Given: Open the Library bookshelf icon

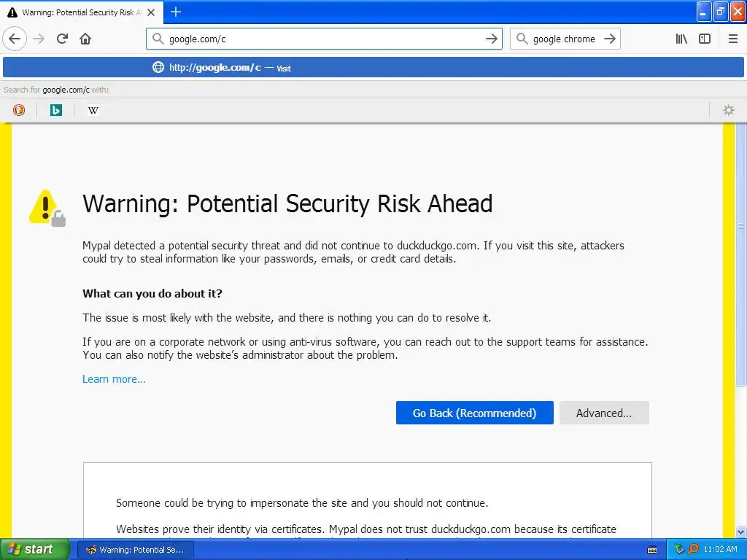Looking at the screenshot, I should click(681, 39).
